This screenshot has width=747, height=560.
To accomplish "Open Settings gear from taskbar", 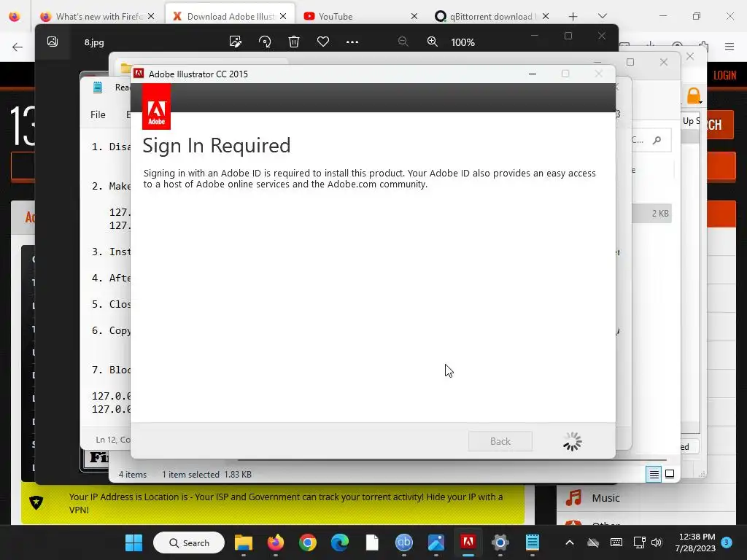I will pos(500,542).
